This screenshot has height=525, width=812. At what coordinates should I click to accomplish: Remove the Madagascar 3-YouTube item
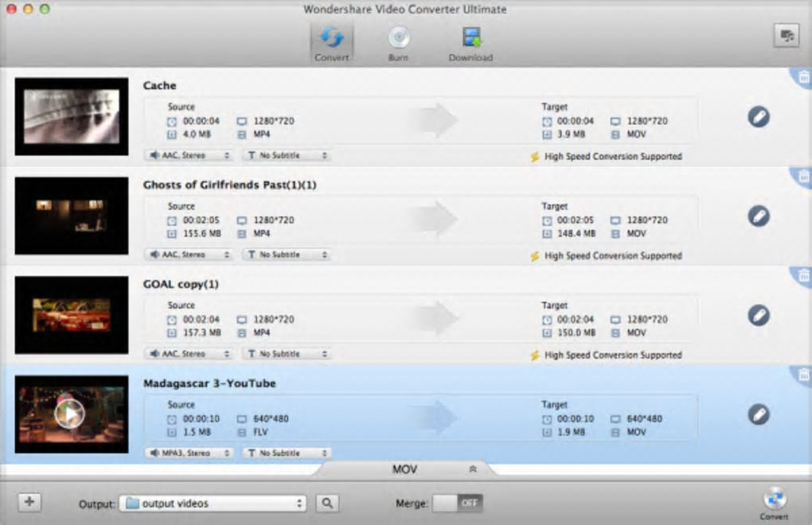[x=803, y=375]
